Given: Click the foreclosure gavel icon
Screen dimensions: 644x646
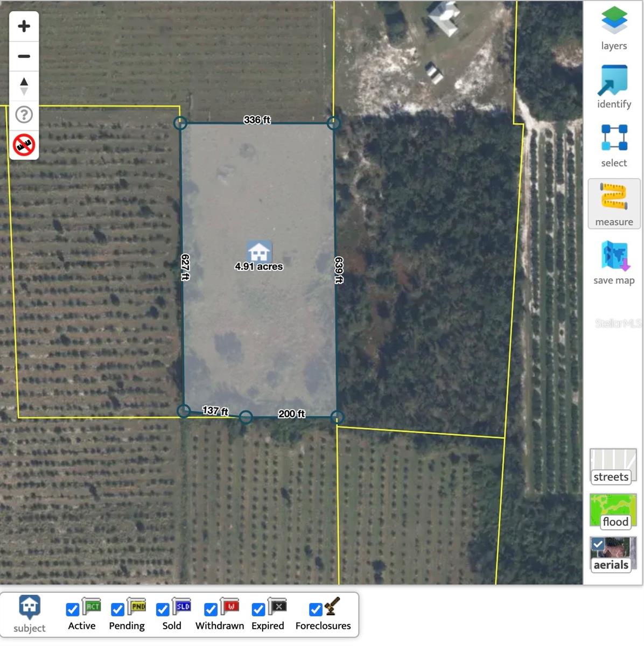Looking at the screenshot, I should [332, 606].
